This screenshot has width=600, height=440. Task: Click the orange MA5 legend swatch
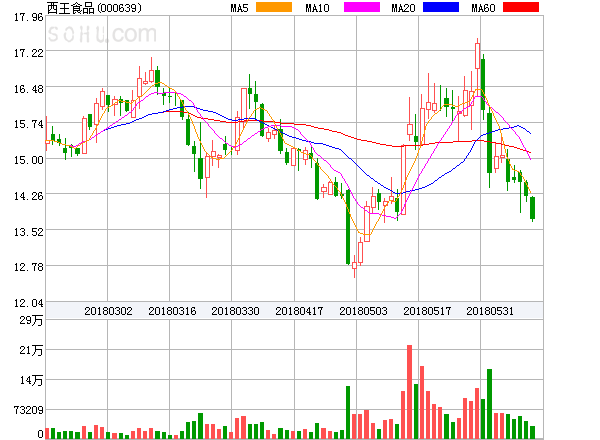274,7
